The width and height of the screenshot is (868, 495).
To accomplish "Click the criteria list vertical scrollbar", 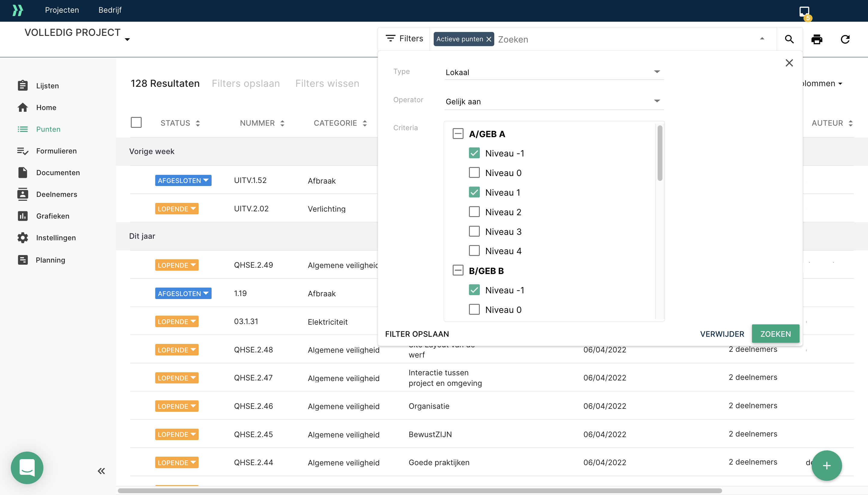I will pyautogui.click(x=660, y=153).
